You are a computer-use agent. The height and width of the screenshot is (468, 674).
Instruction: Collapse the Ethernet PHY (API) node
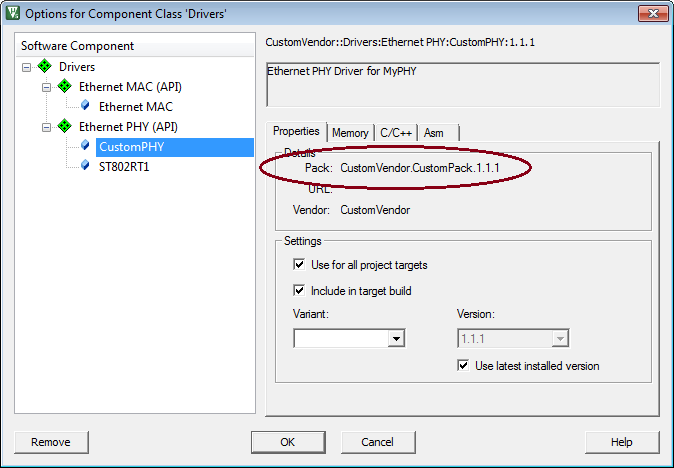coord(47,127)
